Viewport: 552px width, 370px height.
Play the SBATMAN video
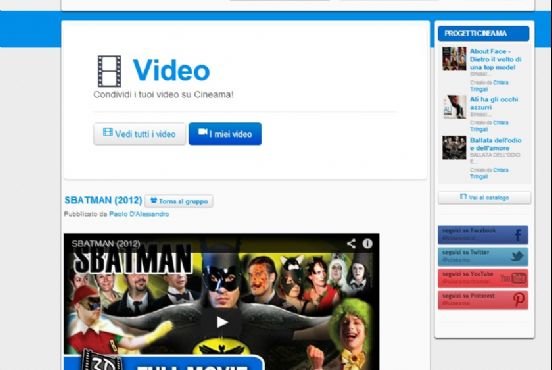click(221, 322)
